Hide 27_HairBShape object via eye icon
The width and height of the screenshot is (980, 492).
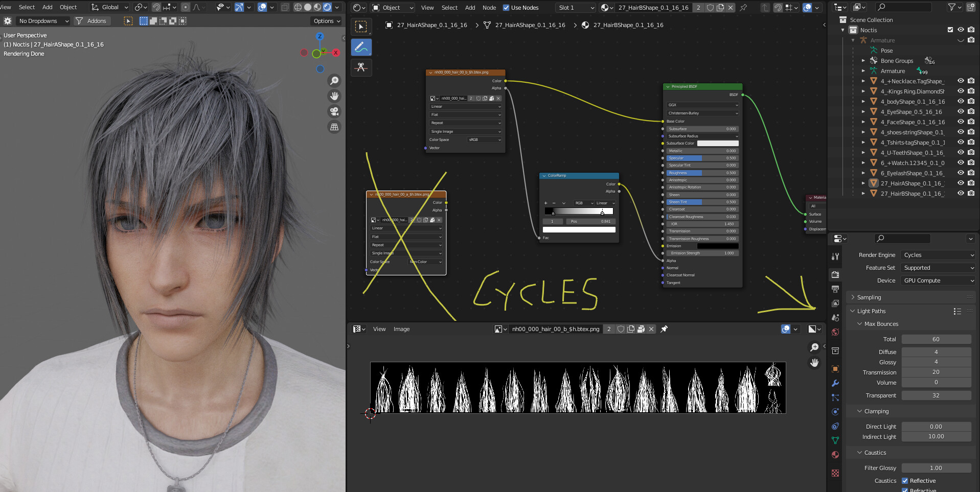click(x=961, y=194)
